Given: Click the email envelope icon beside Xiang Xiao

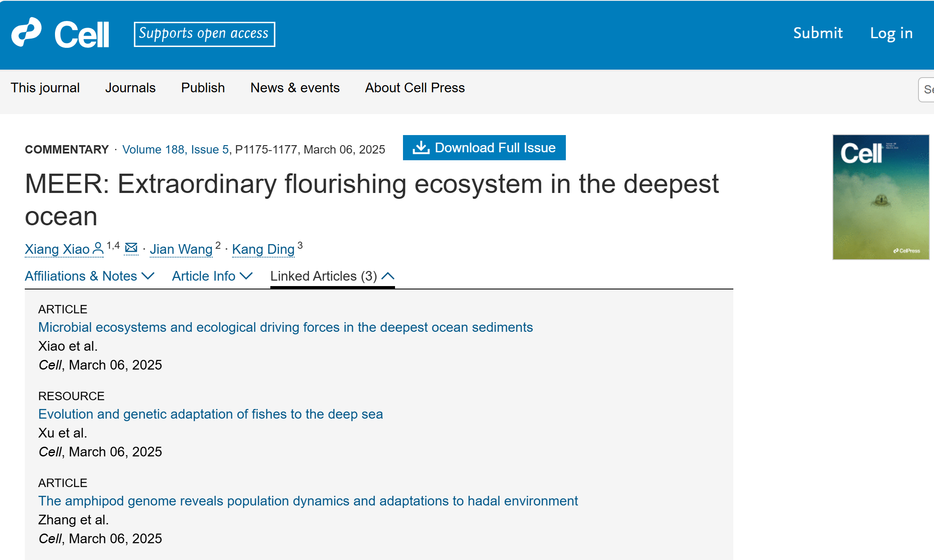Looking at the screenshot, I should coord(131,248).
